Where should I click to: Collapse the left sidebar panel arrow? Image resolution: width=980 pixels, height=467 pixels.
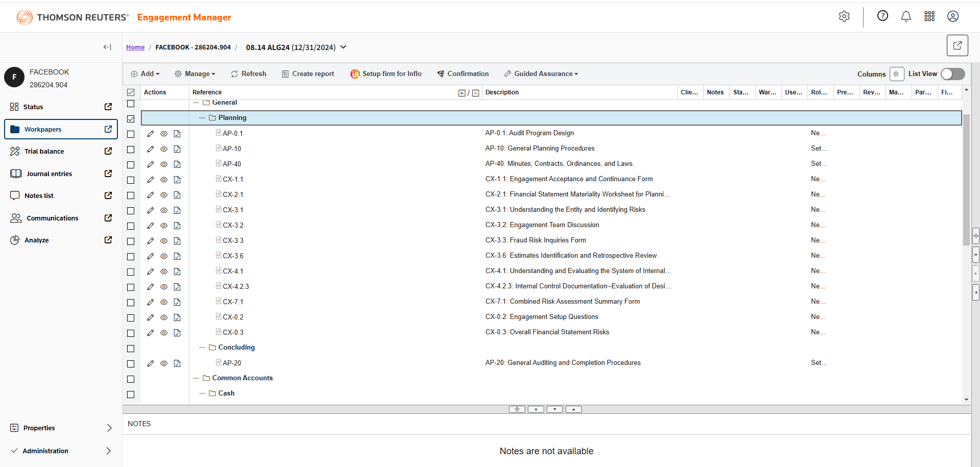tap(107, 47)
